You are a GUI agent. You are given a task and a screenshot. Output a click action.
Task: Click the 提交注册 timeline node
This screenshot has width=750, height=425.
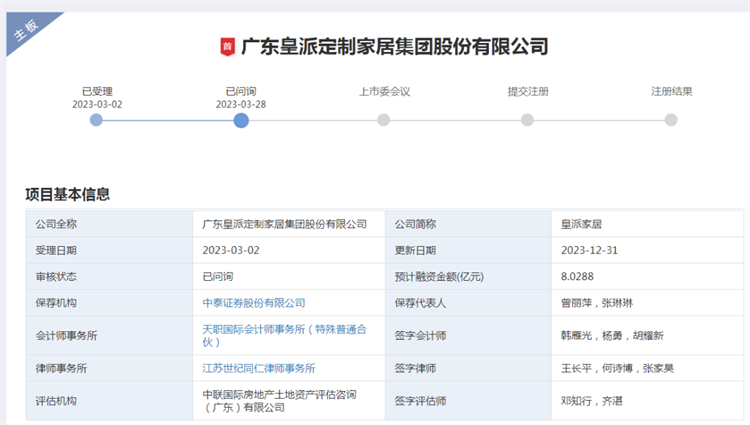point(527,120)
